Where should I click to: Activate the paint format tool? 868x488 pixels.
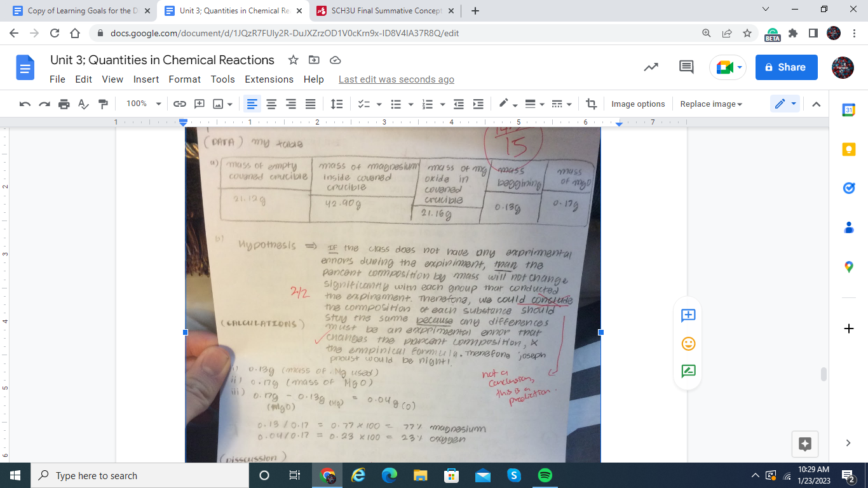point(103,104)
